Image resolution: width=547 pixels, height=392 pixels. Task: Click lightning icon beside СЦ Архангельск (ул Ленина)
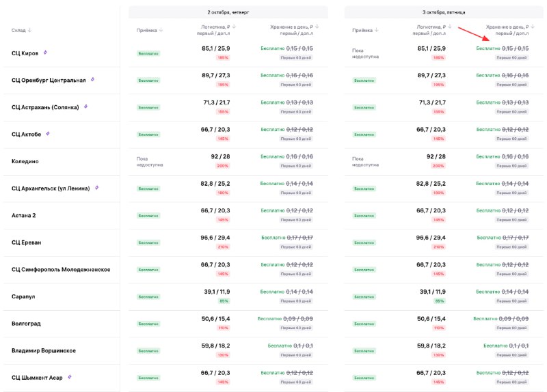96,188
